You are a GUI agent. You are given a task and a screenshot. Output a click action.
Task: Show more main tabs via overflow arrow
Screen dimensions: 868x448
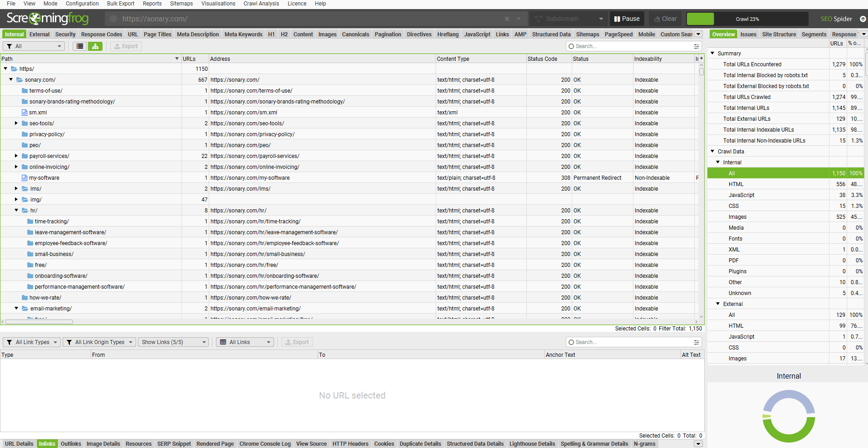pos(699,34)
